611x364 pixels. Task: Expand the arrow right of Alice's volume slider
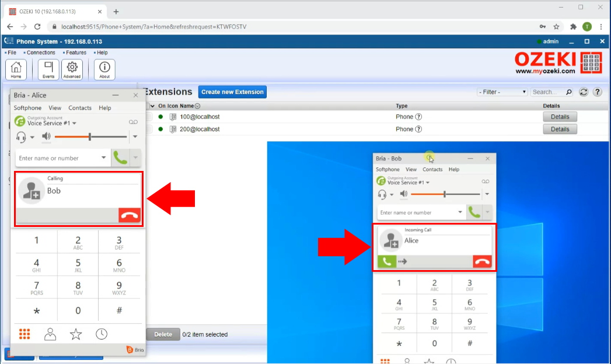tap(135, 136)
